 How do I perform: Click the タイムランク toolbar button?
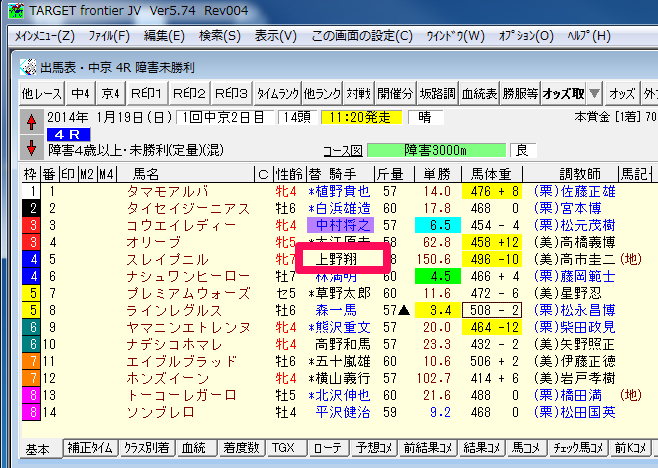278,93
